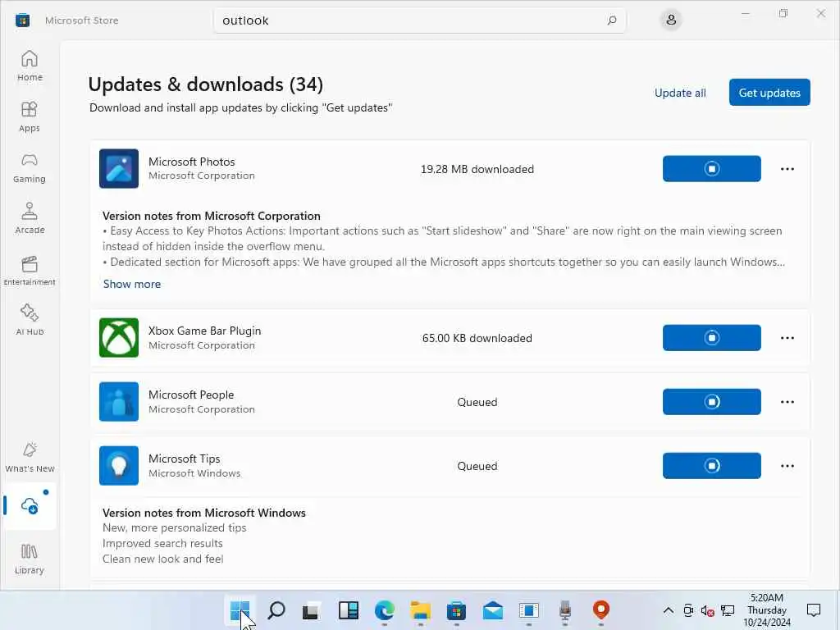Open File Explorer from taskbar
The image size is (840, 630).
pyautogui.click(x=421, y=609)
